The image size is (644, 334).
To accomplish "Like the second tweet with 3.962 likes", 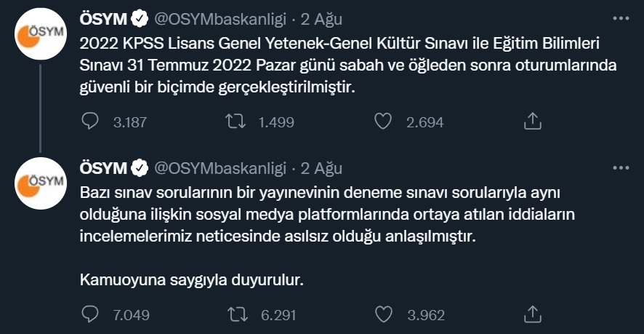I will (384, 314).
